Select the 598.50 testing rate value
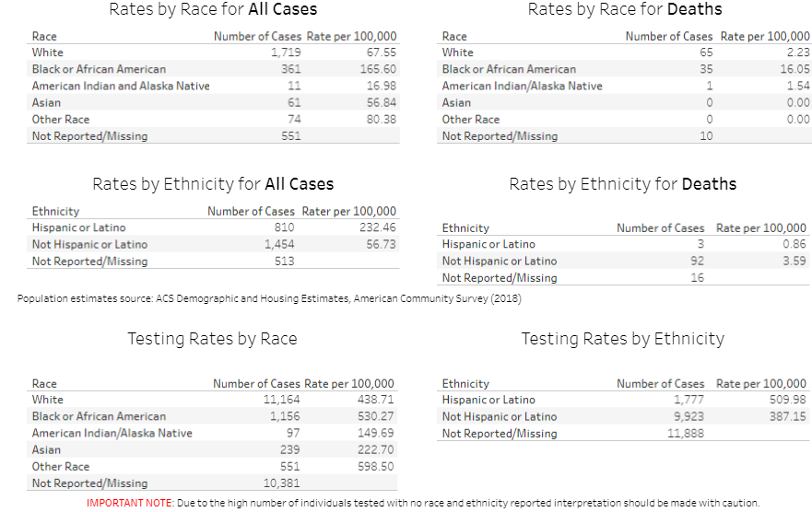The width and height of the screenshot is (812, 512). click(376, 467)
